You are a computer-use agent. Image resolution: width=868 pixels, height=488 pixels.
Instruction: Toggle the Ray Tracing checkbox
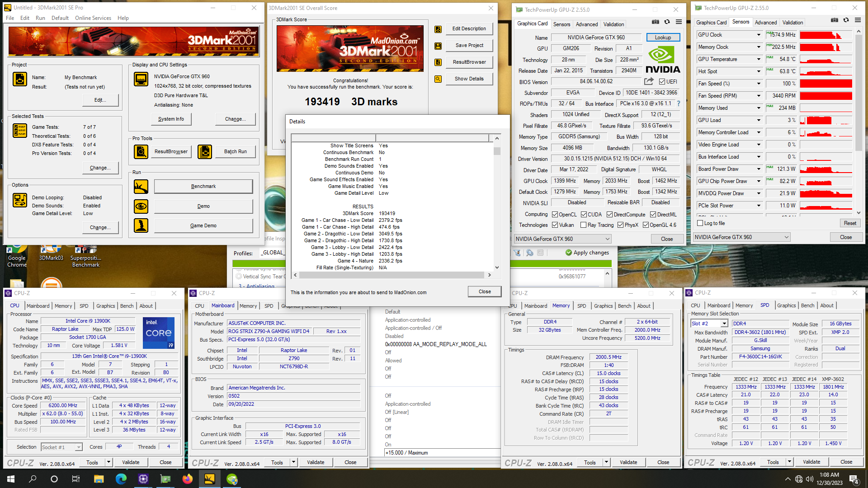(x=584, y=225)
